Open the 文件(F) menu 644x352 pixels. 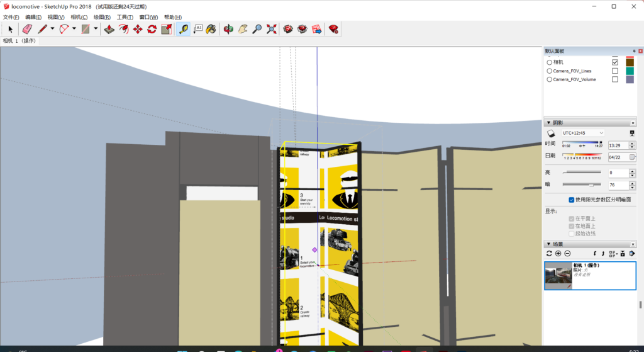click(x=11, y=17)
